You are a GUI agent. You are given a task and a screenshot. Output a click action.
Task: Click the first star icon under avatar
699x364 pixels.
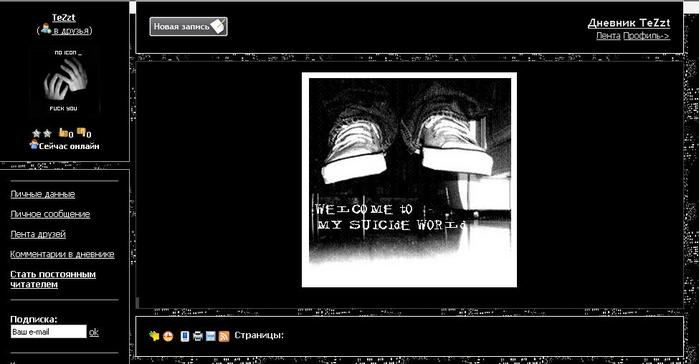(x=37, y=133)
